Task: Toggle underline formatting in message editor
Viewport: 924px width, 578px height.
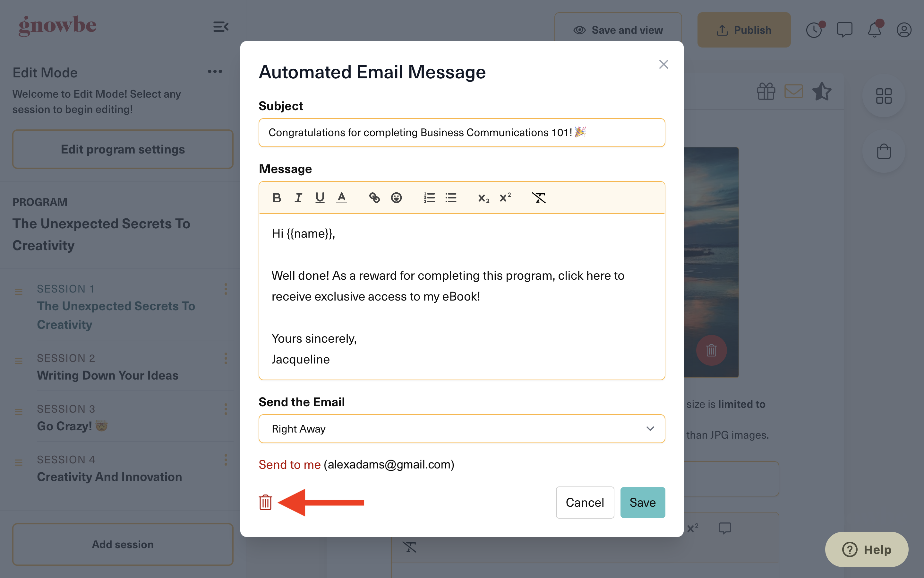Action: tap(320, 197)
